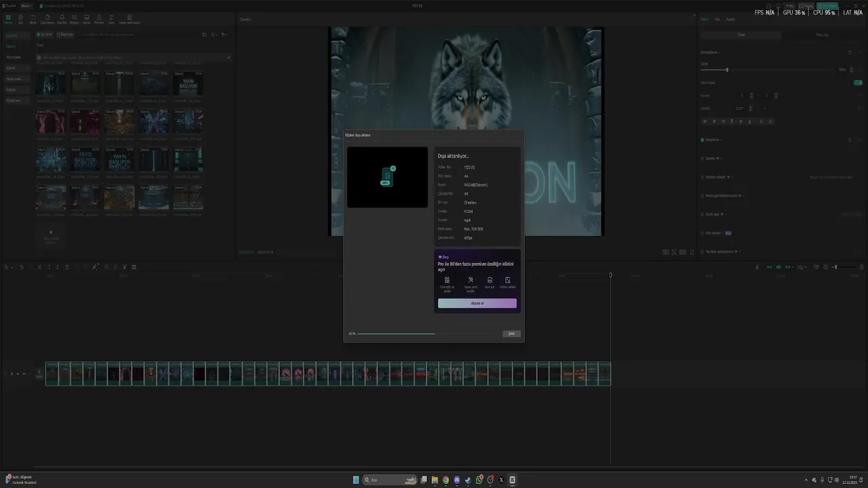Image resolution: width=868 pixels, height=488 pixels.
Task: Enable the Sabitle checkbox
Action: click(702, 159)
